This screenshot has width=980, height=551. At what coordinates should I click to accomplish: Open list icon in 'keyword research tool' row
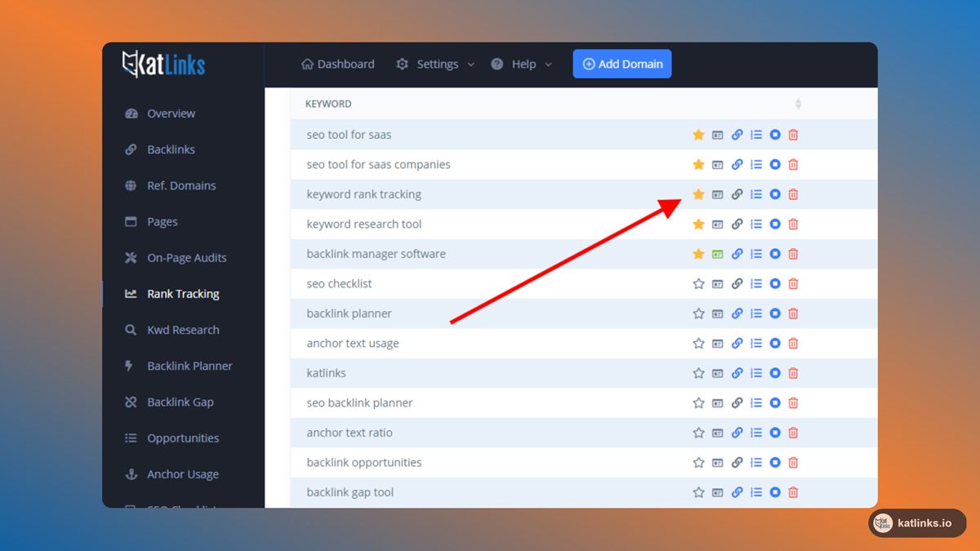click(756, 224)
